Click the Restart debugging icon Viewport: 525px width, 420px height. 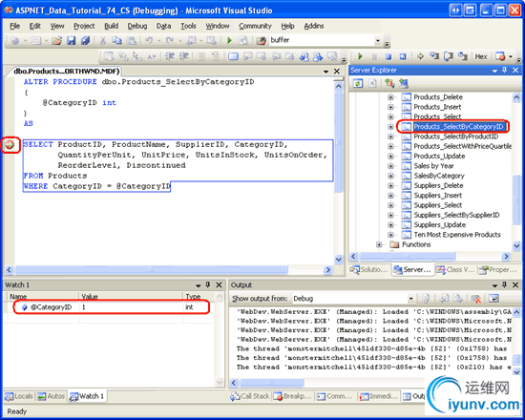pos(403,56)
